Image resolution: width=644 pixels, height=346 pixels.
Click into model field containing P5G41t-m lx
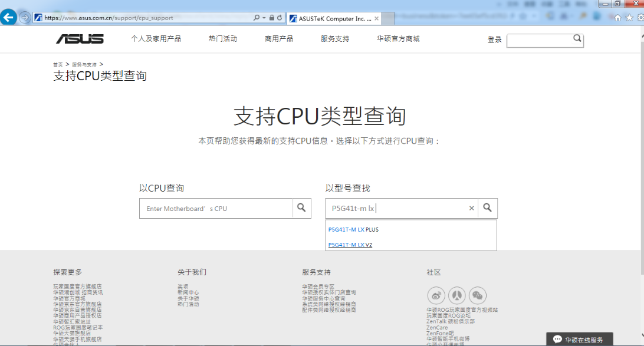click(396, 208)
